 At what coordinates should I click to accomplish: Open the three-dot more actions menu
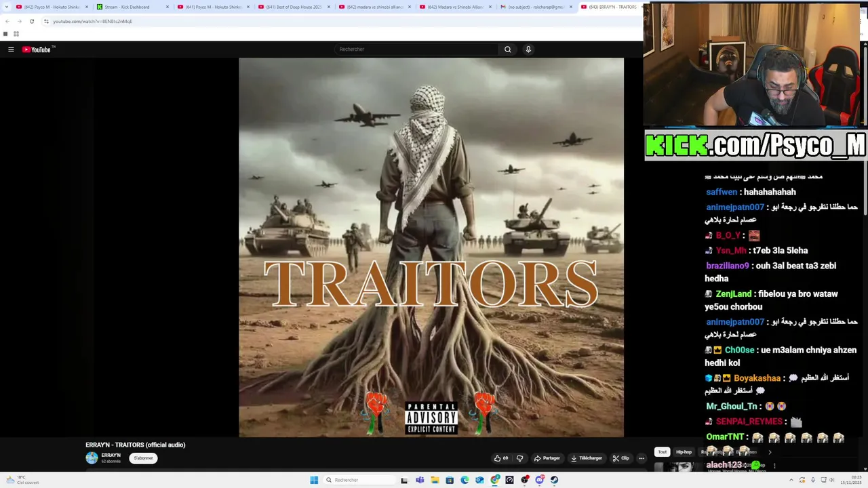point(642,458)
